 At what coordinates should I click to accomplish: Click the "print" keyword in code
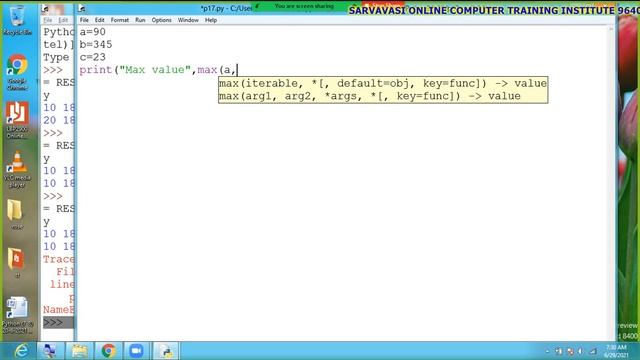(x=96, y=70)
